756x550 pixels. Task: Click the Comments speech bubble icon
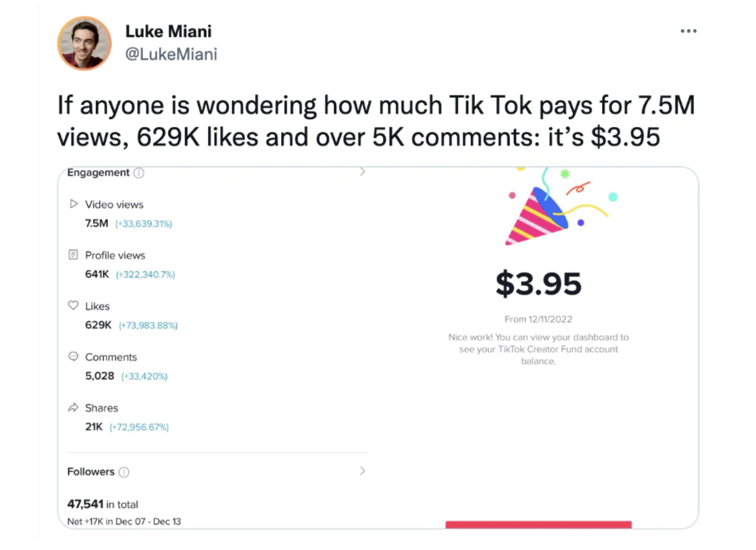coord(73,357)
